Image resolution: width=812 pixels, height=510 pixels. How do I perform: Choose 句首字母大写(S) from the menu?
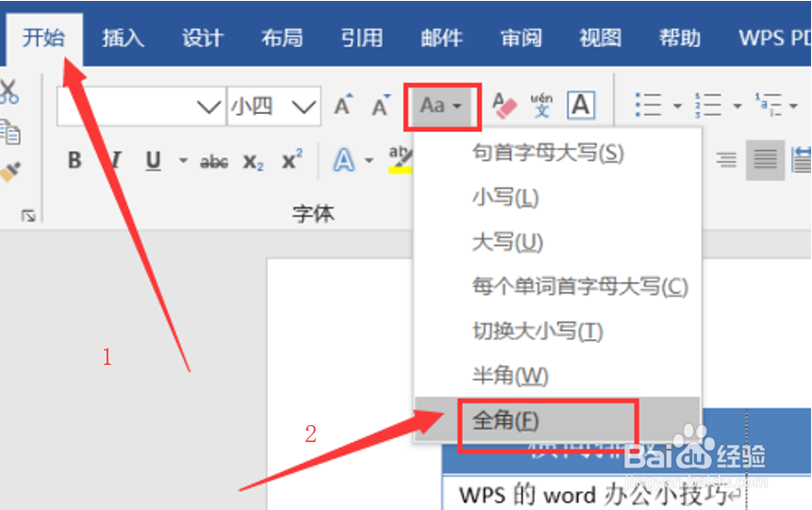pos(557,153)
